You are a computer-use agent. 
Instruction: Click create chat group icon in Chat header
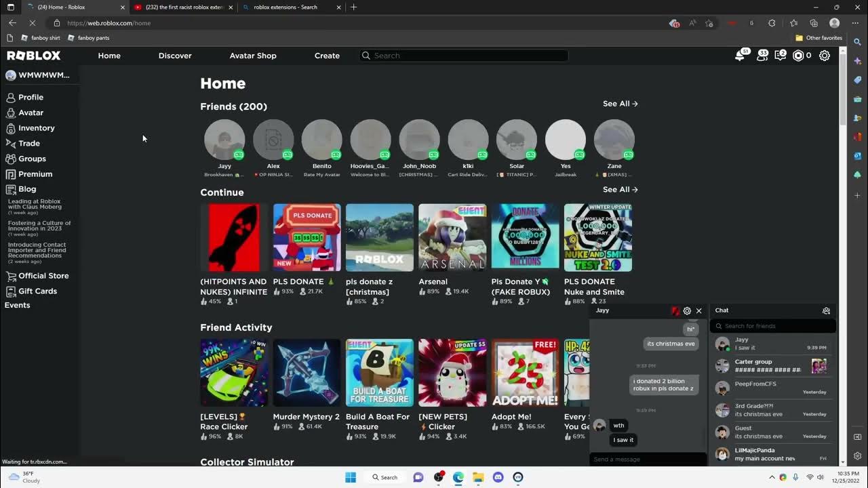click(x=826, y=310)
